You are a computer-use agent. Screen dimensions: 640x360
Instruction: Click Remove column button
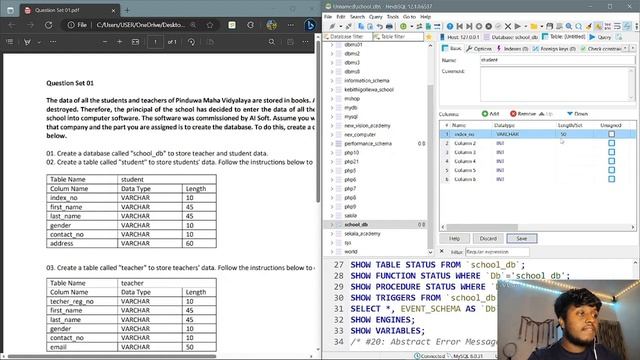click(x=523, y=114)
